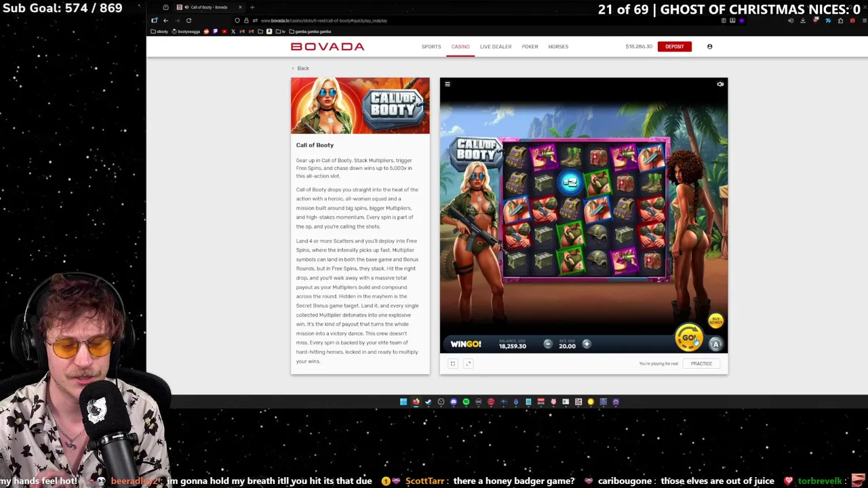Viewport: 868px width, 488px height.
Task: Click the bet amount 20.00
Action: (567, 346)
